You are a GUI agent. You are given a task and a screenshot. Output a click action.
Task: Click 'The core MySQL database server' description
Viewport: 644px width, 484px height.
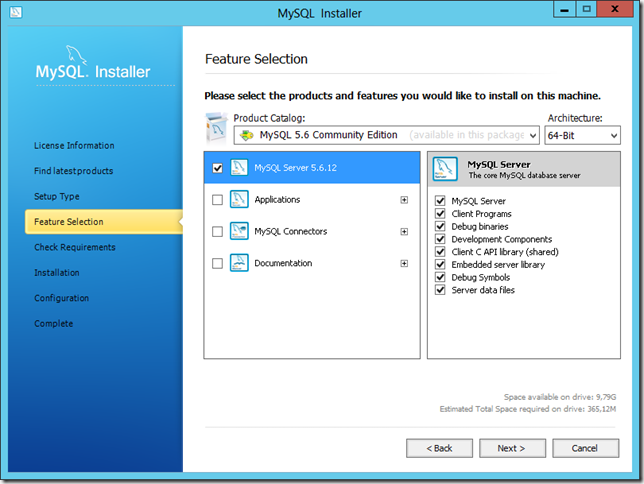pos(524,175)
